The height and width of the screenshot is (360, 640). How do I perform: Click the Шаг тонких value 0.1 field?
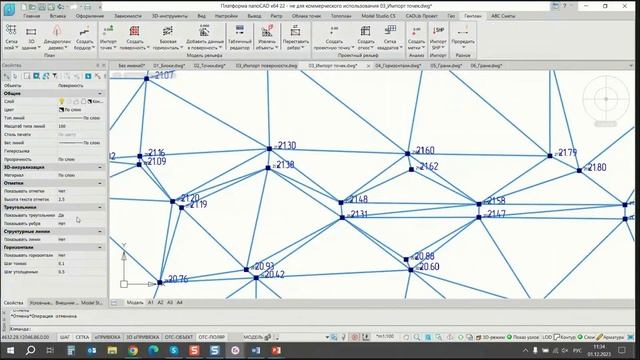81,264
